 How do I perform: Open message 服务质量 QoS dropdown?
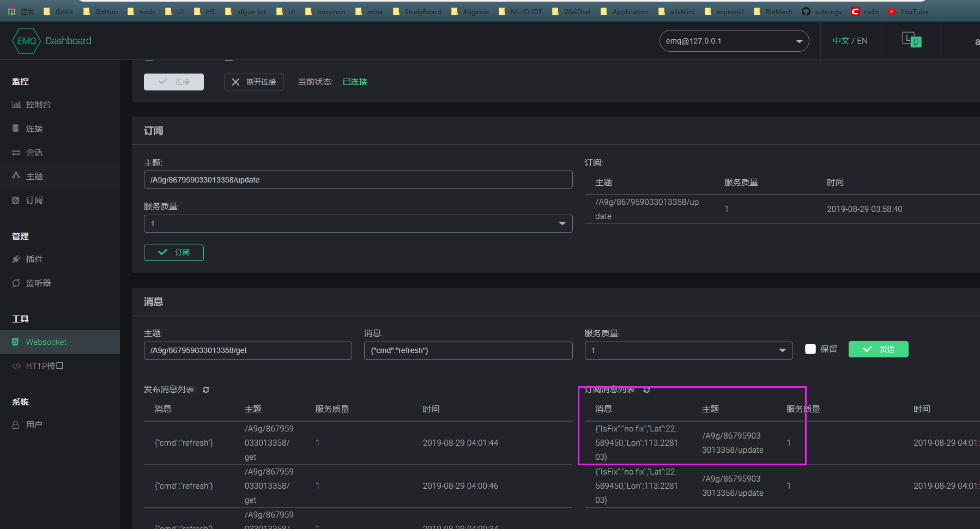click(x=689, y=350)
